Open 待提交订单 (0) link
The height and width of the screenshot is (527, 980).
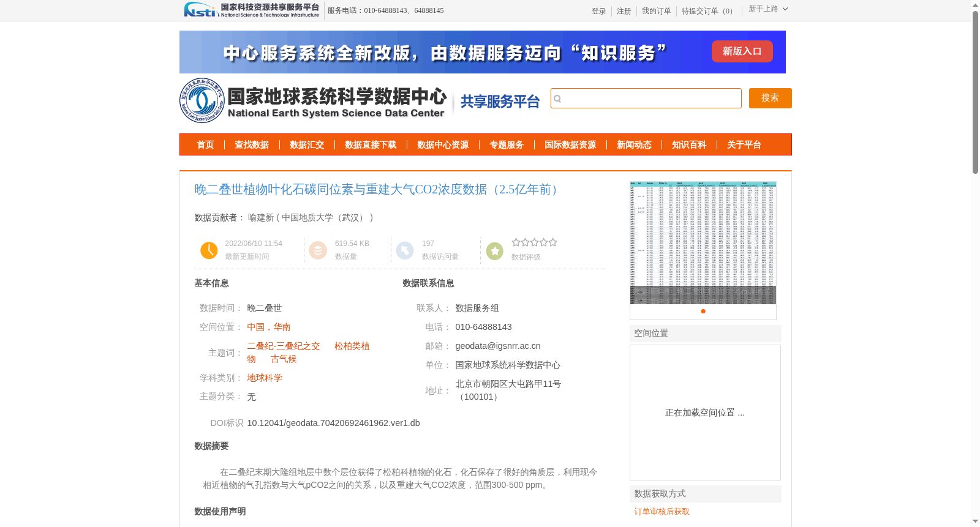709,11
